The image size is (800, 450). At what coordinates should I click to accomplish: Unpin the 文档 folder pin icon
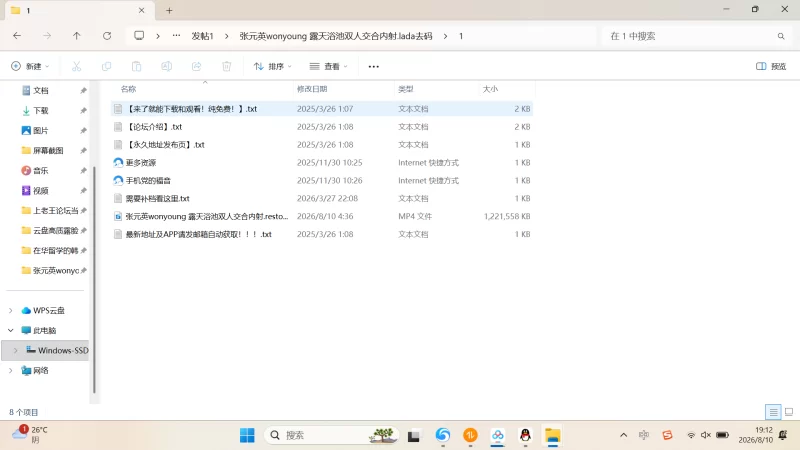(83, 90)
